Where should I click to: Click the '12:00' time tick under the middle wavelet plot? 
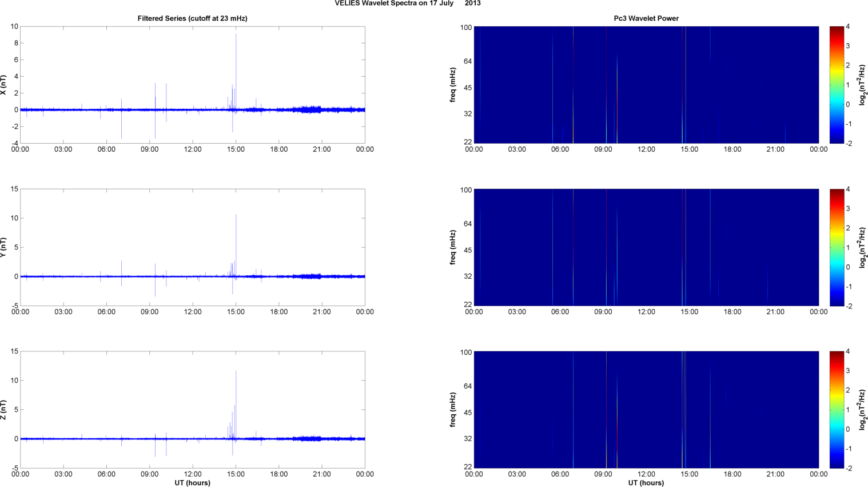click(646, 312)
